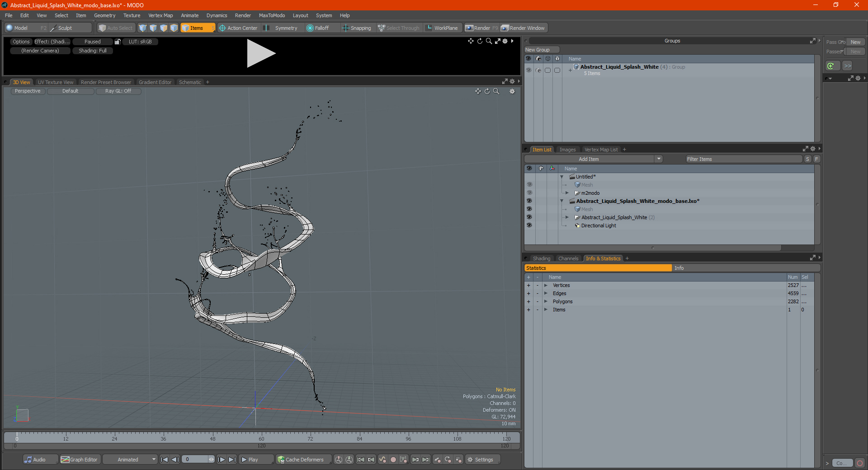Go to last frame
868x470 pixels.
click(232, 460)
